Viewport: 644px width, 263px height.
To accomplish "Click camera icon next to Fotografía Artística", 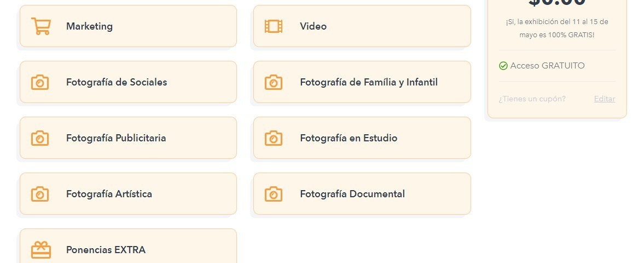I will [x=40, y=194].
